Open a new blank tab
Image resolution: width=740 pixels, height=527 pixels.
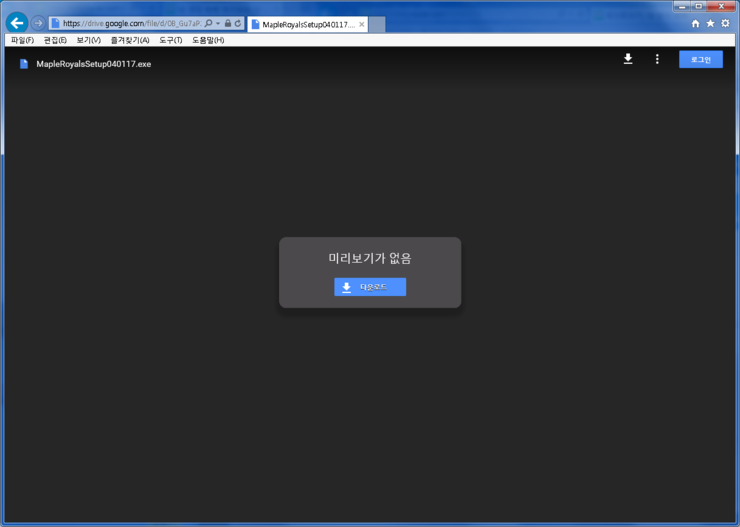click(377, 24)
